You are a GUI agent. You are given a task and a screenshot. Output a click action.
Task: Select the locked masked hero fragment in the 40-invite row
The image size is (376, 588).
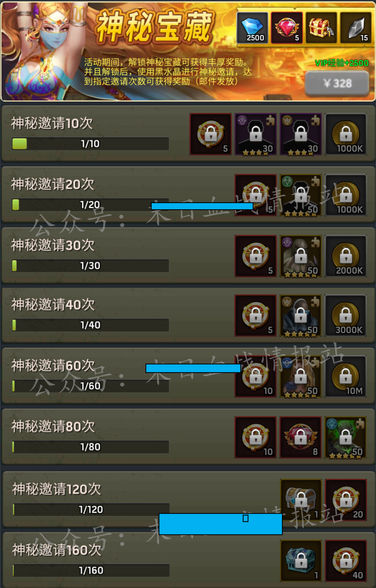[x=301, y=316]
